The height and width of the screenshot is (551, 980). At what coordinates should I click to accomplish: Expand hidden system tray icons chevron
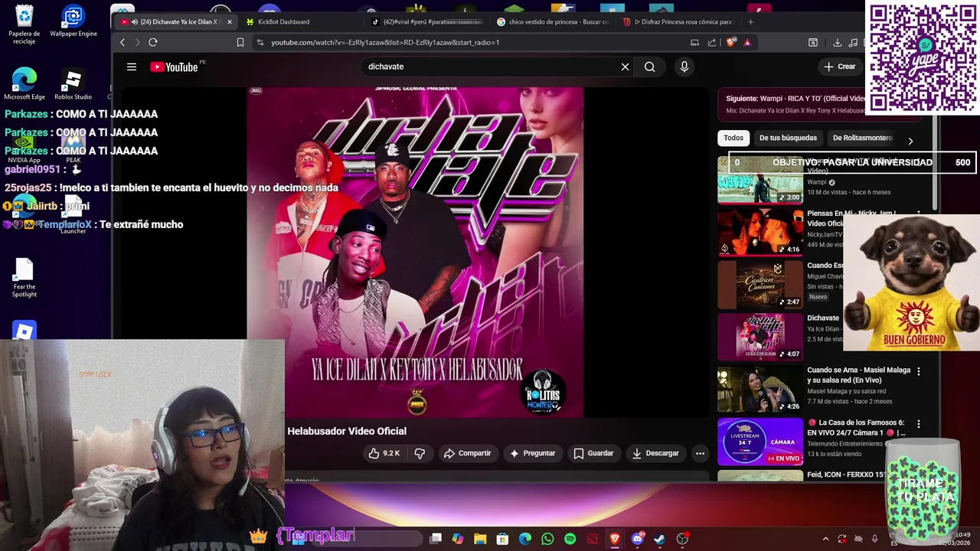(825, 539)
